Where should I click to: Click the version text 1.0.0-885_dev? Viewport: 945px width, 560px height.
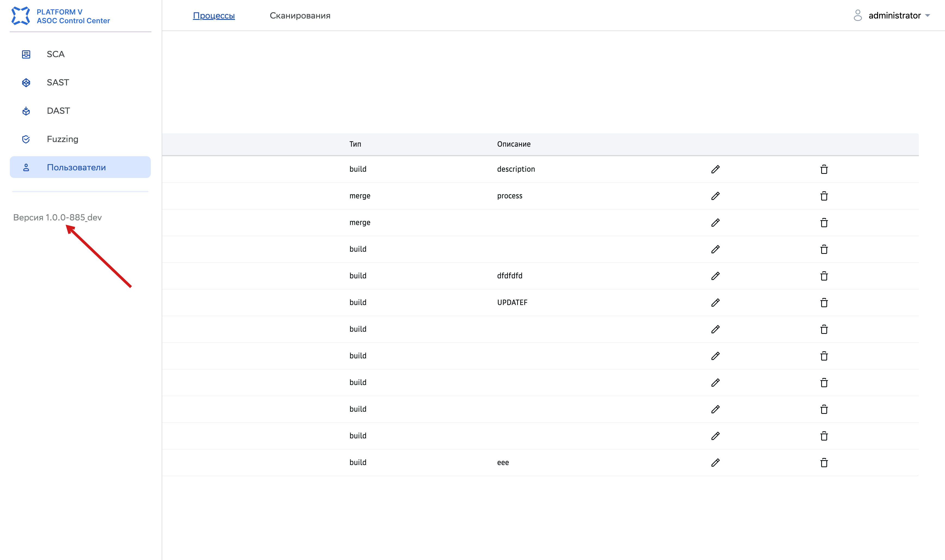[x=73, y=217]
